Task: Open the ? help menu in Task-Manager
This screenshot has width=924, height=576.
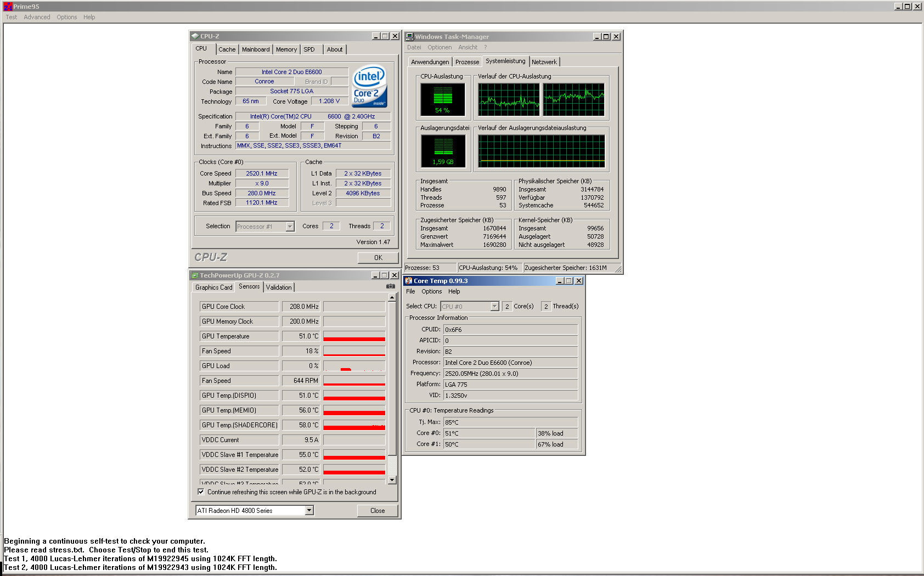Action: (x=486, y=47)
